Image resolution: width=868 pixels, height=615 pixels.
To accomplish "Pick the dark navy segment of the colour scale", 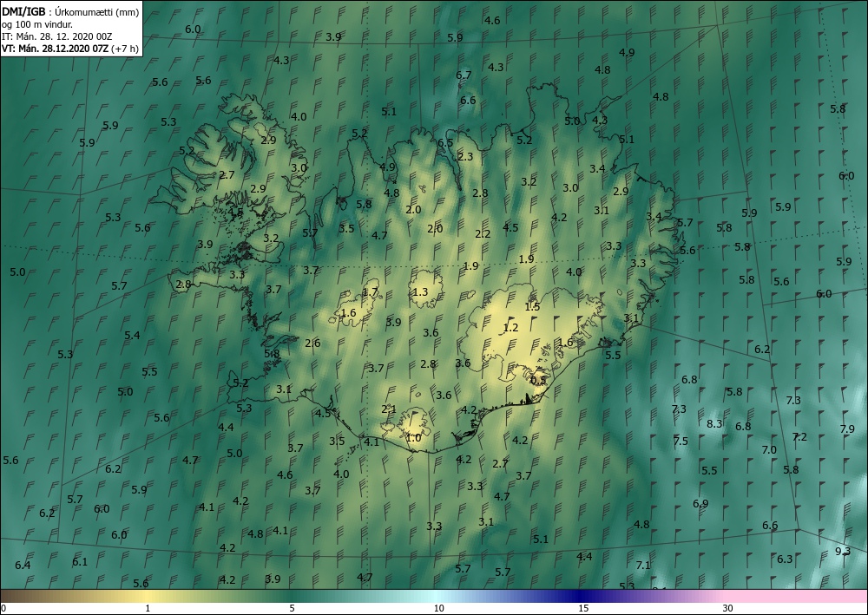I will click(582, 596).
